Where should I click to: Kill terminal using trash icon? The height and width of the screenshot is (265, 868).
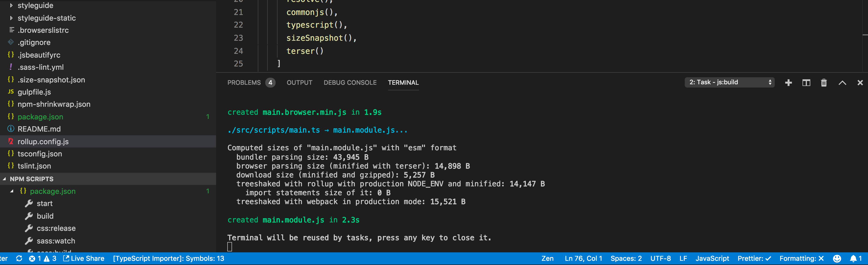point(823,83)
